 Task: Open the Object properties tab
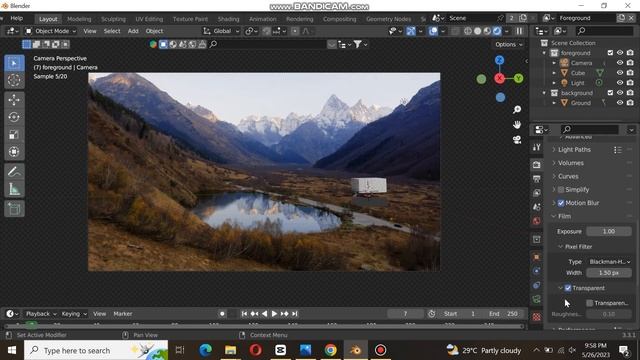(x=537, y=257)
